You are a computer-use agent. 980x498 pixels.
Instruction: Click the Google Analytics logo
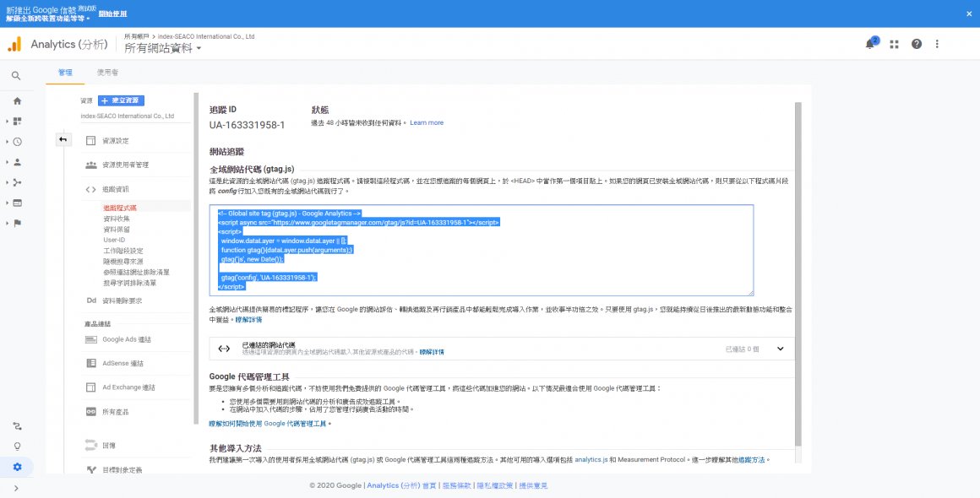click(14, 44)
